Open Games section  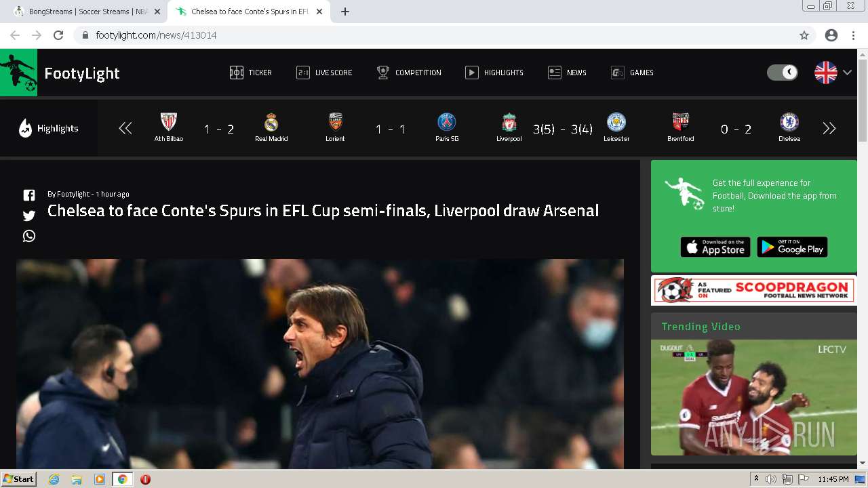pyautogui.click(x=632, y=73)
